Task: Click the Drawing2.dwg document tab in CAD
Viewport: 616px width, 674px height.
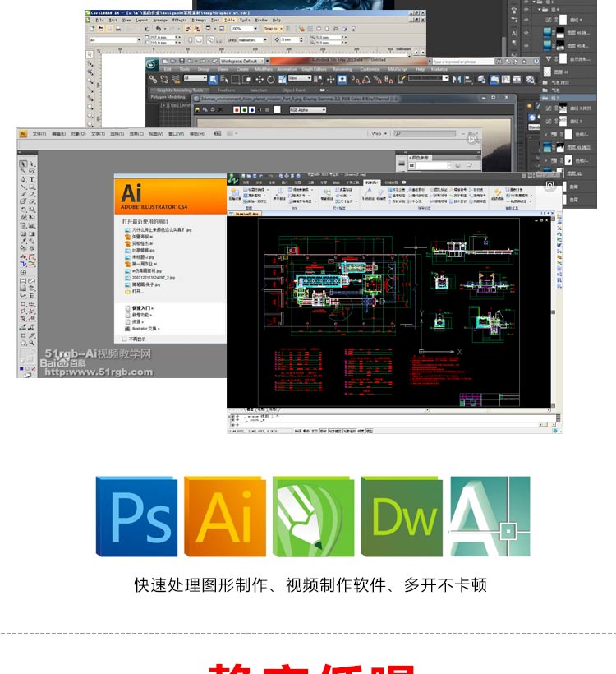Action: pyautogui.click(x=244, y=214)
